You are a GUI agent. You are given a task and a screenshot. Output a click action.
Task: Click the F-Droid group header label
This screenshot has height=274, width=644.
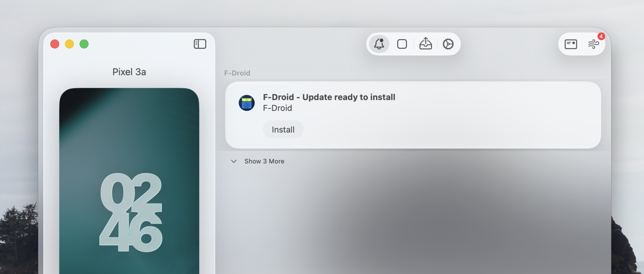(237, 73)
